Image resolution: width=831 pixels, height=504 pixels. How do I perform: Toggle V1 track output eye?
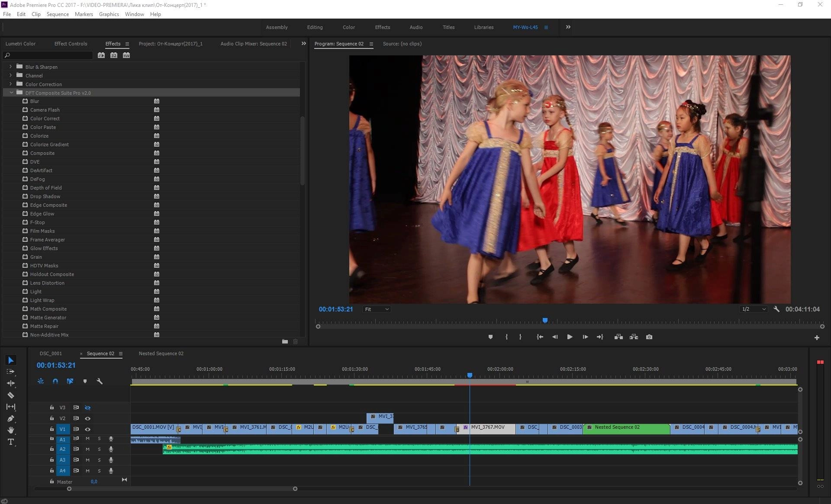(x=88, y=429)
